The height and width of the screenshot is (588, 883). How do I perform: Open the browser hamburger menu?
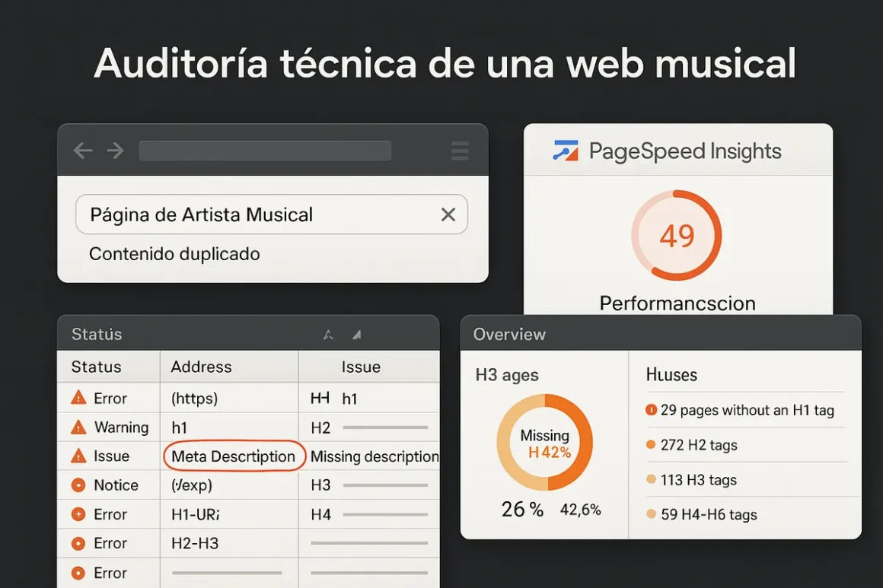460,150
